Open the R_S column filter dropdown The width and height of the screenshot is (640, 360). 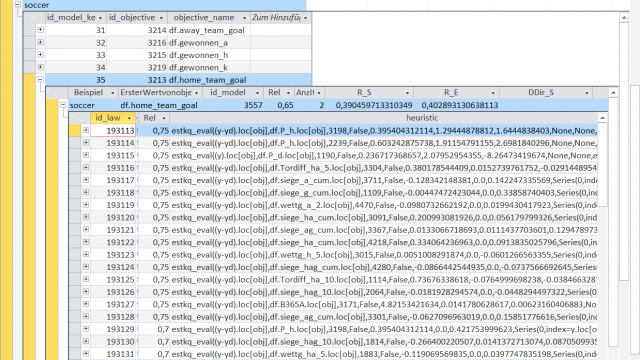(407, 93)
